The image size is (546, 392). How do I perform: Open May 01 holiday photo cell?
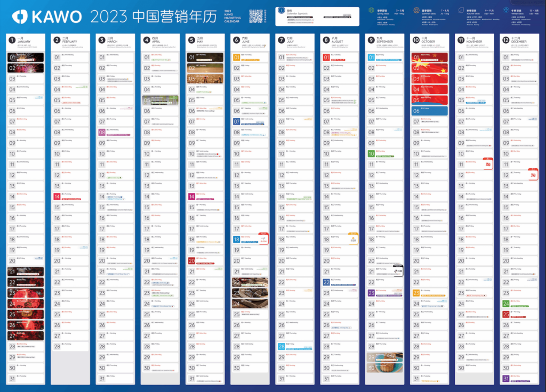[205, 58]
